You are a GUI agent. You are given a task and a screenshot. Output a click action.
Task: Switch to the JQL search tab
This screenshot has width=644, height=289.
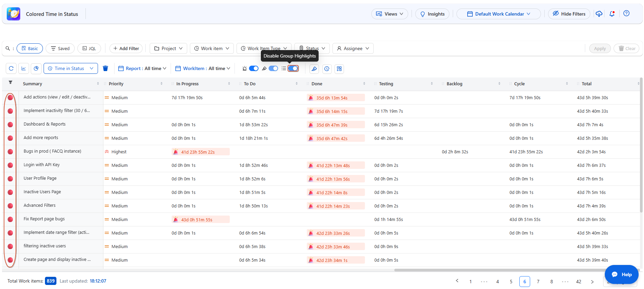[x=89, y=48]
